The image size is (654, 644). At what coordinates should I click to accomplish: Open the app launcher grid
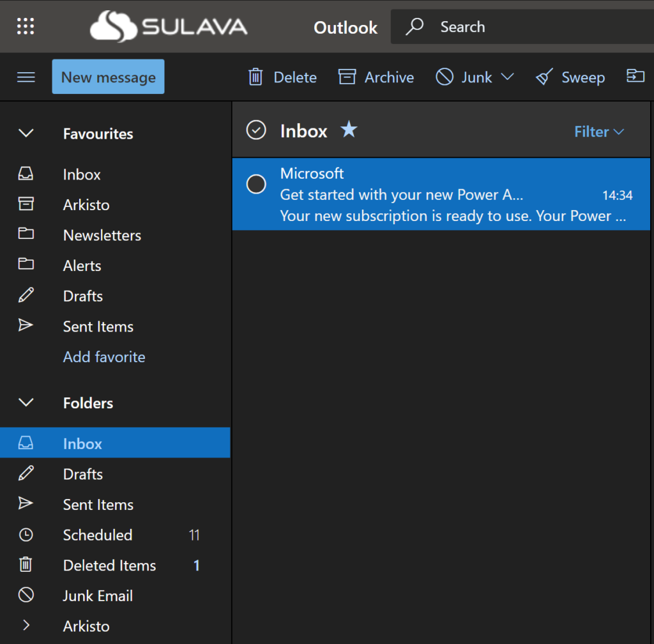coord(26,26)
